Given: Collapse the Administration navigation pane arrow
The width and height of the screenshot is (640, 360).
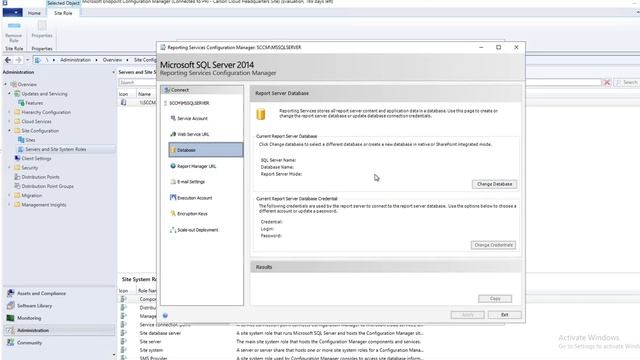Looking at the screenshot, I should click(113, 72).
